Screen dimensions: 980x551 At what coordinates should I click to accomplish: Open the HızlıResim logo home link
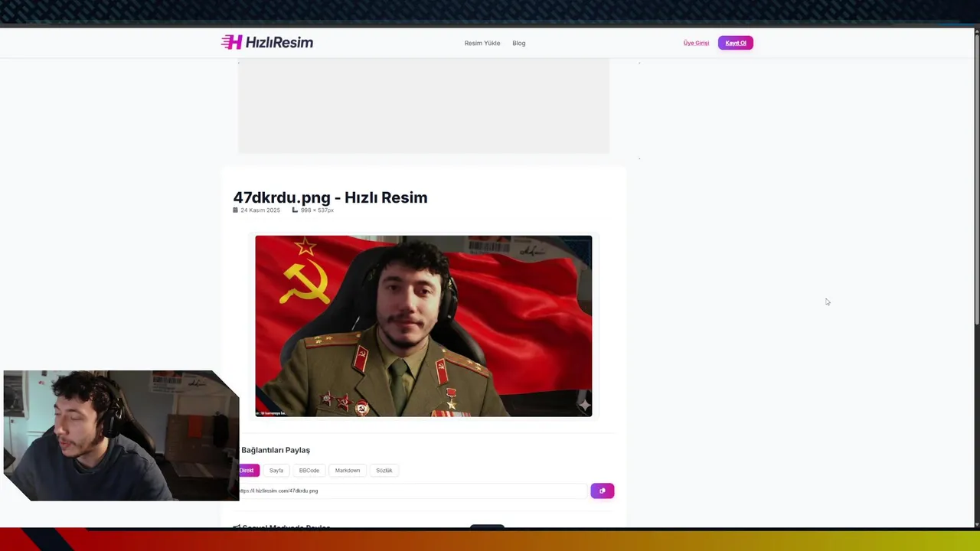tap(267, 42)
